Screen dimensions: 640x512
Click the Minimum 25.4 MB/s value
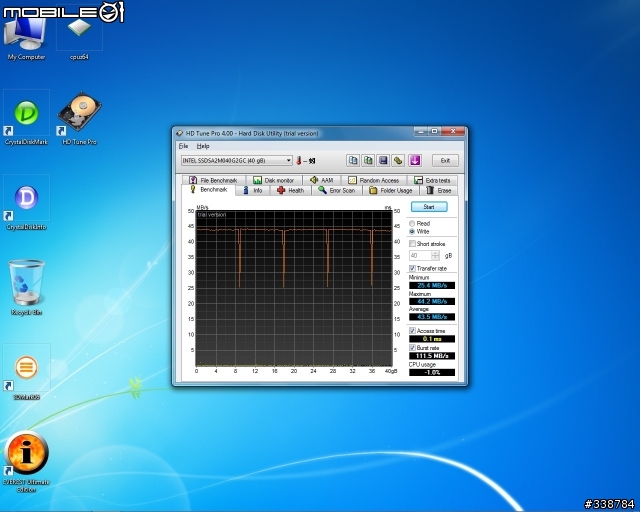pyautogui.click(x=432, y=285)
